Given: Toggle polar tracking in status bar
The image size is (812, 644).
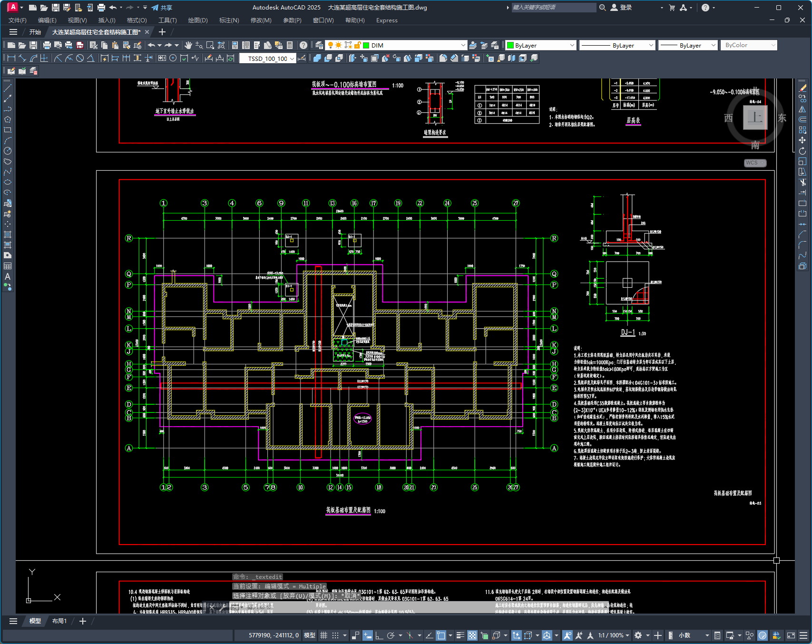Looking at the screenshot, I should 391,635.
